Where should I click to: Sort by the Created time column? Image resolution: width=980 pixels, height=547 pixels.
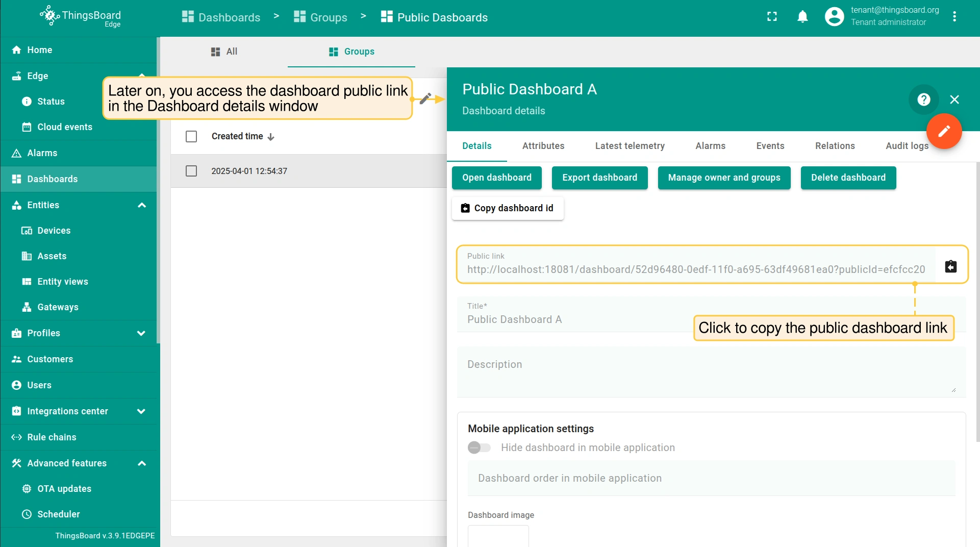coord(238,136)
